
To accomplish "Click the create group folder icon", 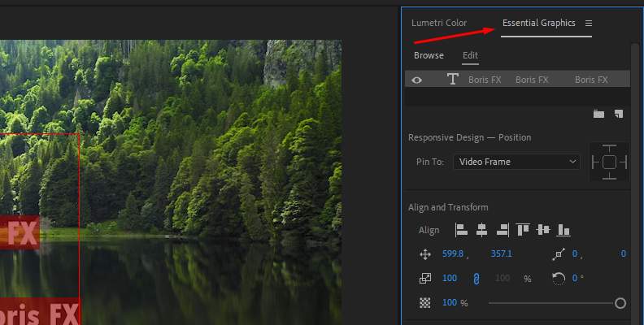I will tap(598, 115).
